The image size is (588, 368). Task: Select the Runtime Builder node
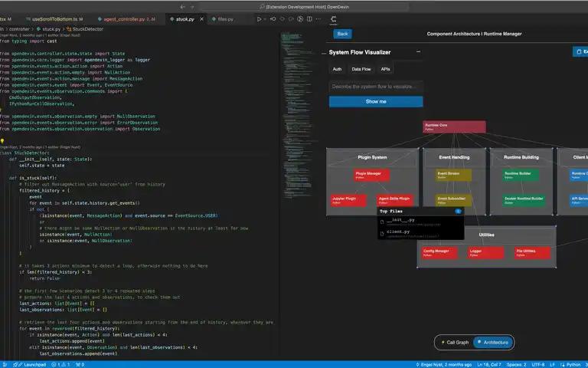pyautogui.click(x=521, y=175)
